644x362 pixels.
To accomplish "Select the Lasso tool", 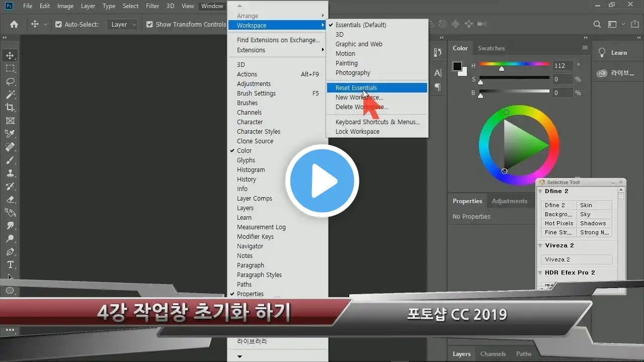I will (x=10, y=81).
